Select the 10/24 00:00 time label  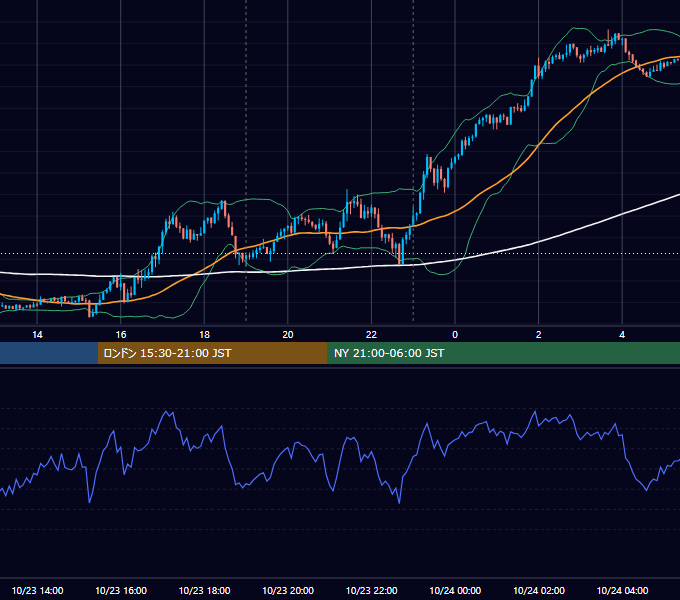455,590
